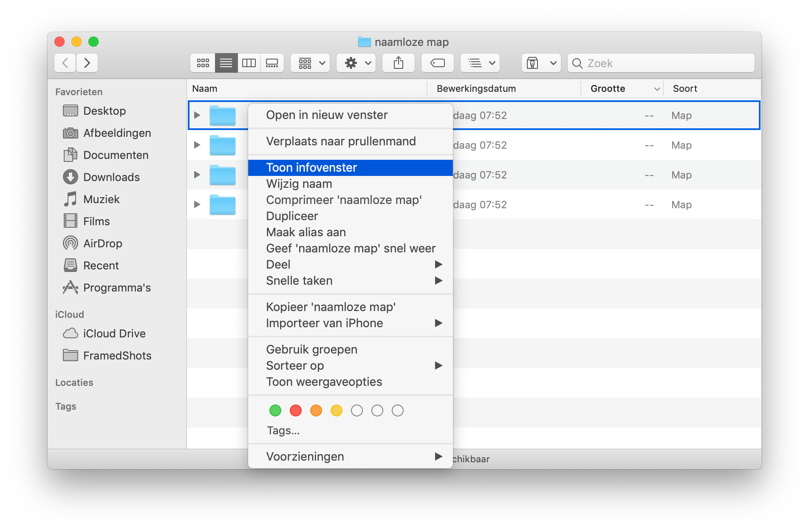
Task: Apply the yellow tag color
Action: tap(337, 410)
